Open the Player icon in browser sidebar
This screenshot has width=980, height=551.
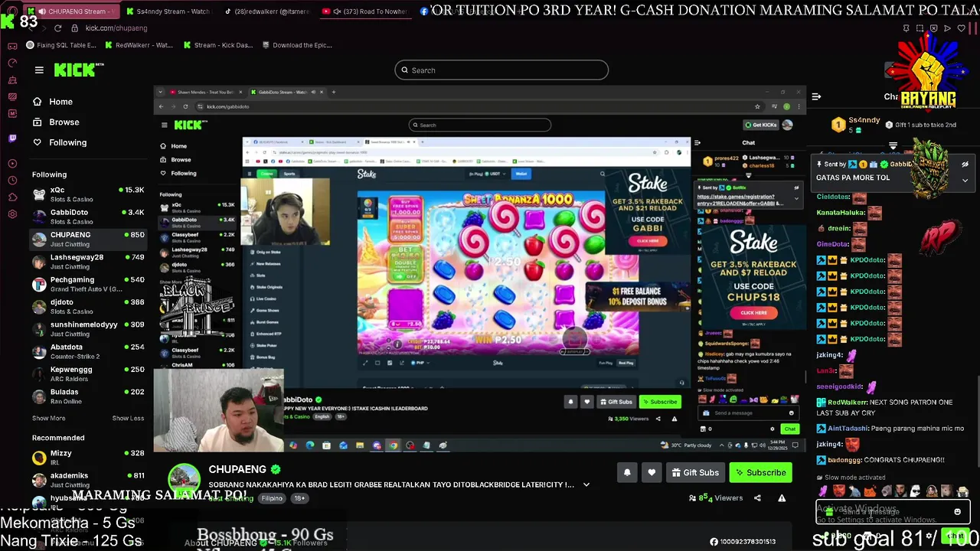[12, 163]
